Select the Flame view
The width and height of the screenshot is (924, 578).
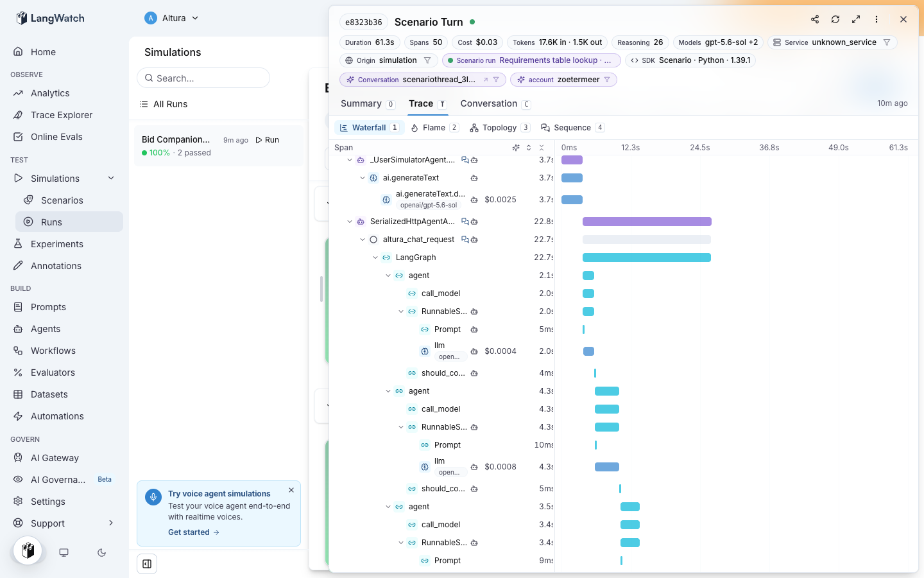pyautogui.click(x=435, y=128)
